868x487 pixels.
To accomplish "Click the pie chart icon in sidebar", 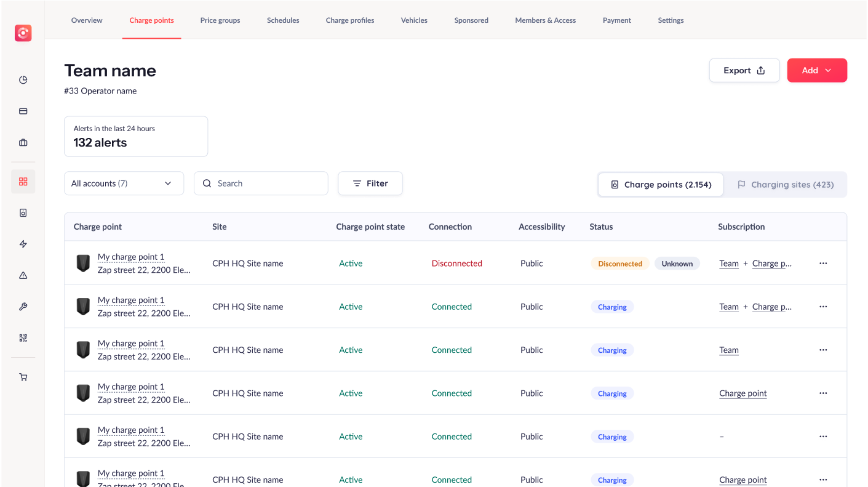I will (23, 80).
